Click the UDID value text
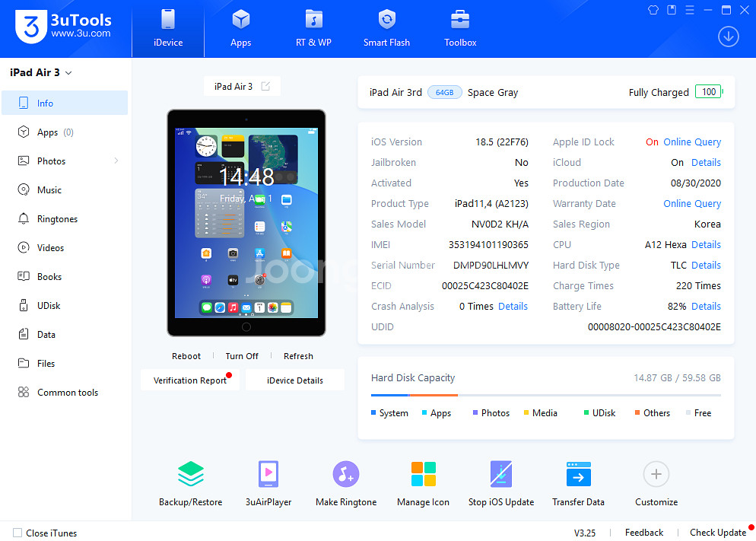The width and height of the screenshot is (756, 541). tap(654, 327)
